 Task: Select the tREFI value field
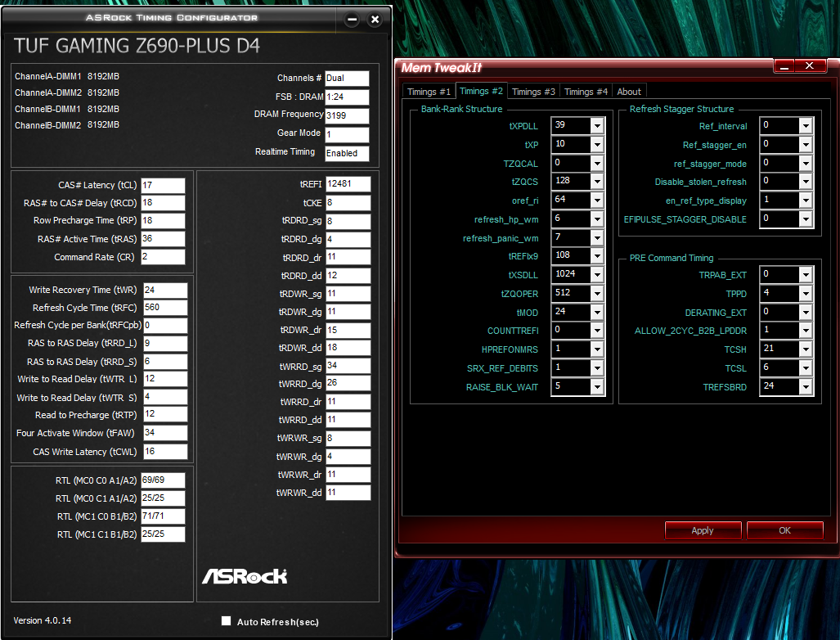point(348,184)
